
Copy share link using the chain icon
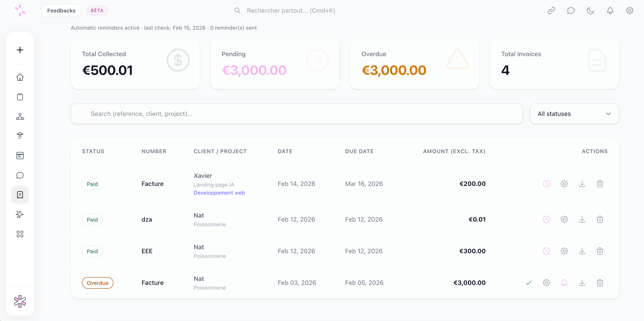click(551, 10)
